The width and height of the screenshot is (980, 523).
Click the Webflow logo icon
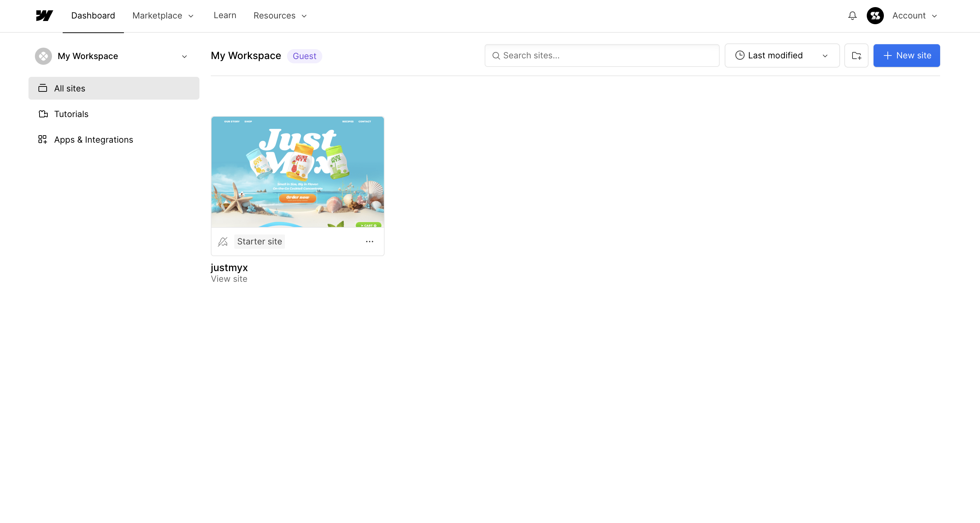pos(44,16)
